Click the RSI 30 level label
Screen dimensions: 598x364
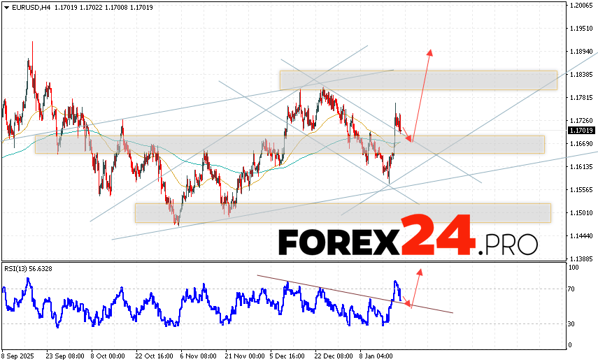pyautogui.click(x=571, y=323)
